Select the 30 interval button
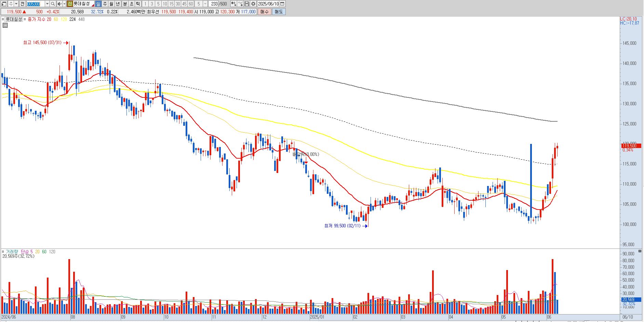The image size is (644, 322). pyautogui.click(x=178, y=4)
